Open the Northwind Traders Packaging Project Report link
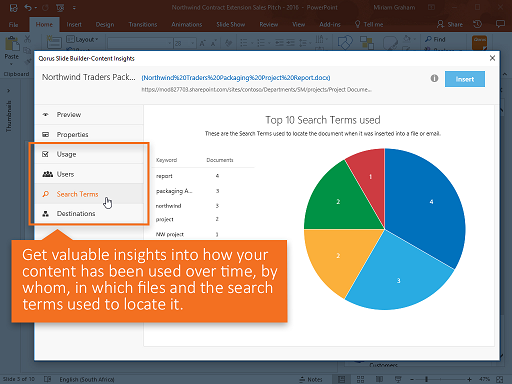Screen dimensions: 512x384 coord(236,78)
